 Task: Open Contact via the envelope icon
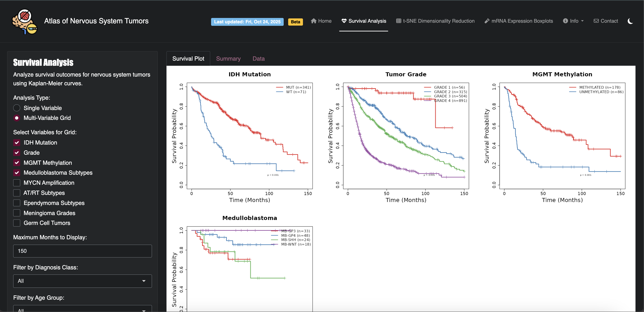point(596,21)
